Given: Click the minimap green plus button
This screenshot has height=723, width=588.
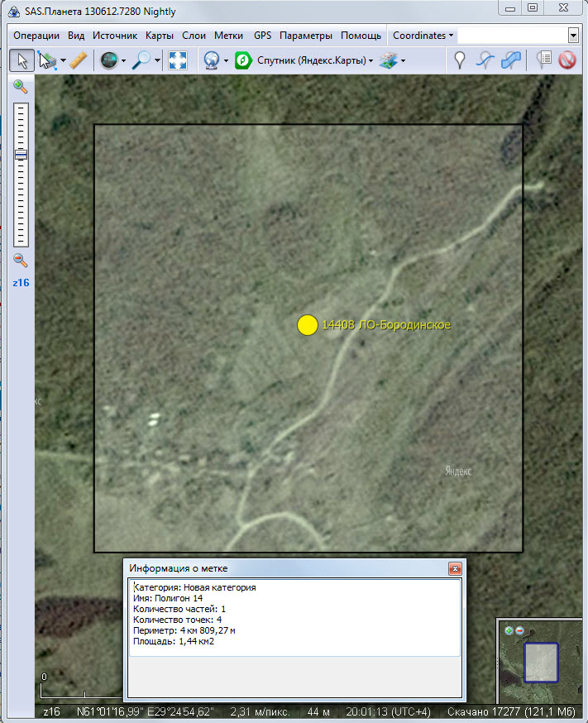Looking at the screenshot, I should point(509,630).
